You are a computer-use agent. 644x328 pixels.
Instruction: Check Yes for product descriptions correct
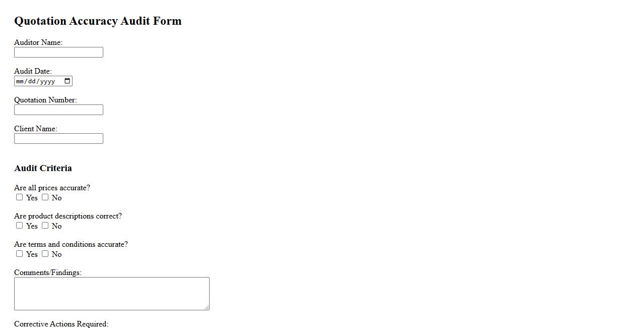pos(20,226)
